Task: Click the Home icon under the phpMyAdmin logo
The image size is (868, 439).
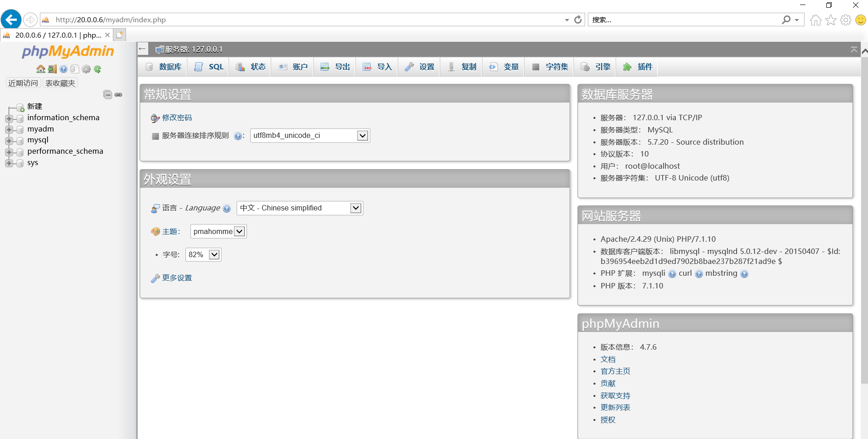Action: 41,69
